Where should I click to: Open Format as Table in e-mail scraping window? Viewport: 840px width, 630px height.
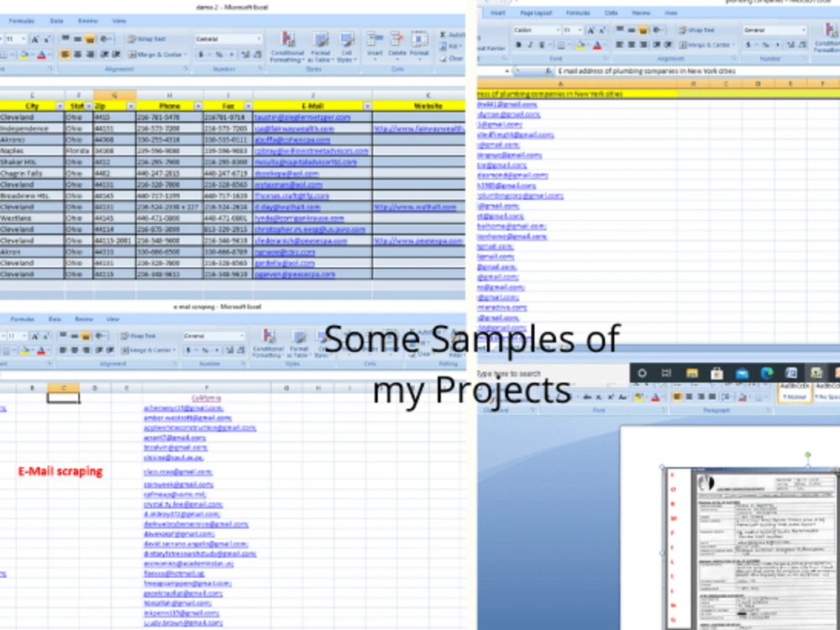click(x=299, y=344)
